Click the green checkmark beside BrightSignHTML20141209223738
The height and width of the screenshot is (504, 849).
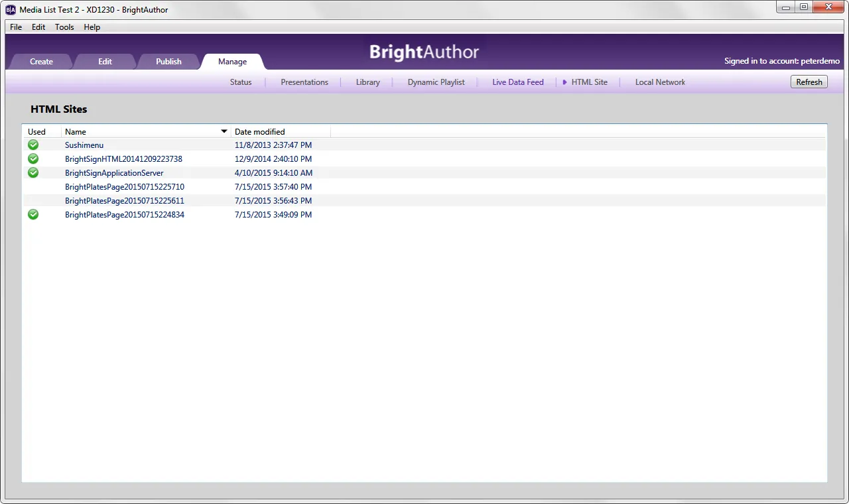coord(33,158)
